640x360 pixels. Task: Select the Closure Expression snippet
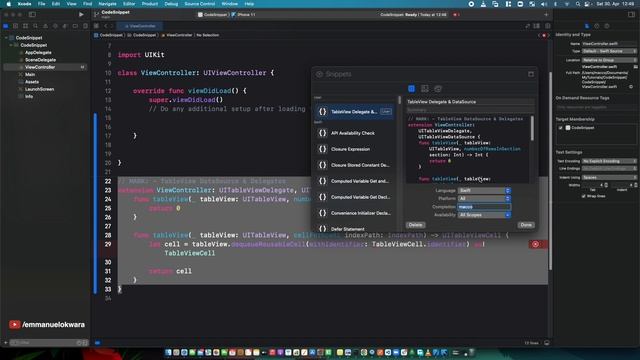[x=355, y=149]
